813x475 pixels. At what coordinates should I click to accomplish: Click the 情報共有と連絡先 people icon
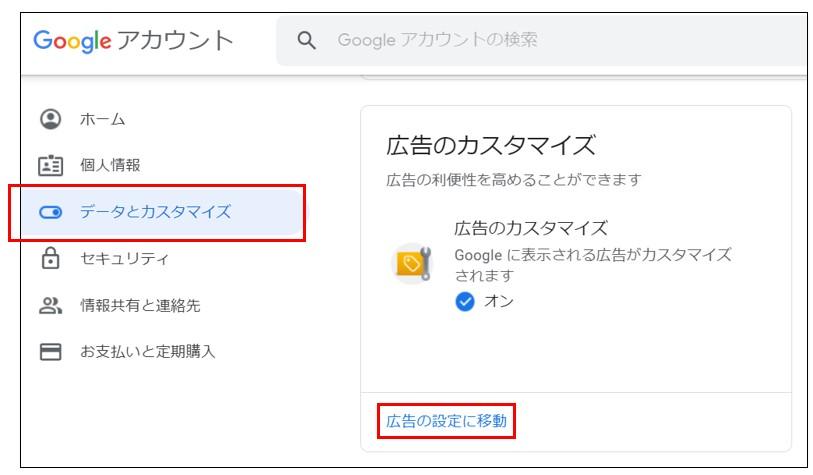50,305
